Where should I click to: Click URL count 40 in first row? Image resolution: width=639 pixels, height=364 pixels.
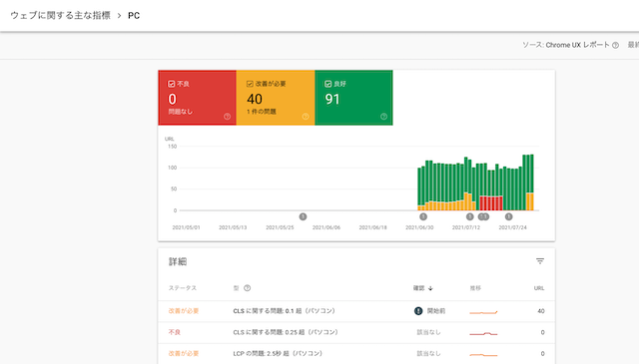click(541, 311)
